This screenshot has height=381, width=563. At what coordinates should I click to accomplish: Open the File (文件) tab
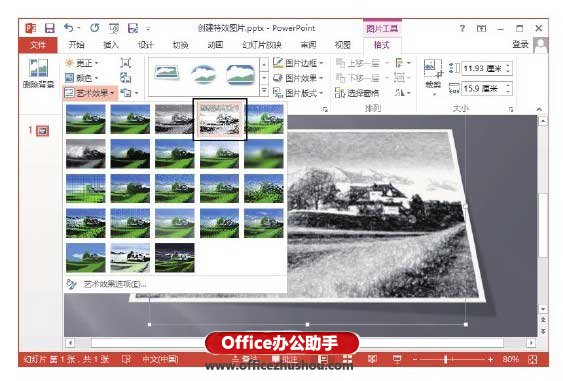tap(38, 45)
